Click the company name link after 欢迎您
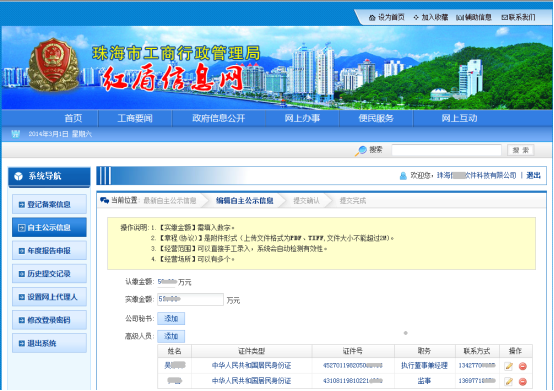Screen dimensions: 554x391 (x=476, y=175)
